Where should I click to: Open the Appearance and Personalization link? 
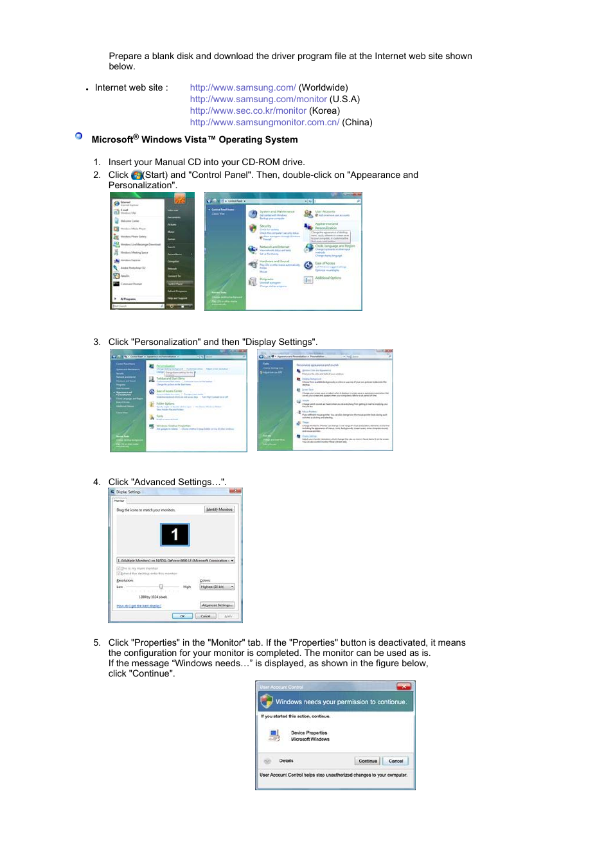coord(326,226)
